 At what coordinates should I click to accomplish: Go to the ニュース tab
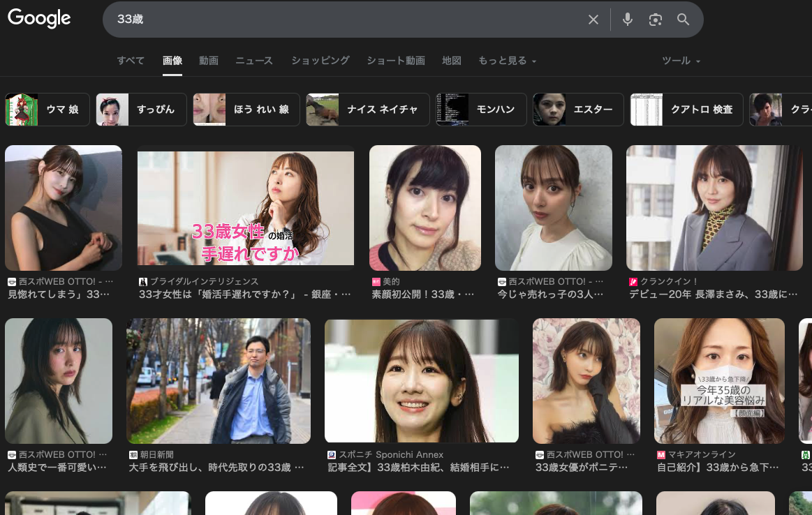(x=254, y=61)
